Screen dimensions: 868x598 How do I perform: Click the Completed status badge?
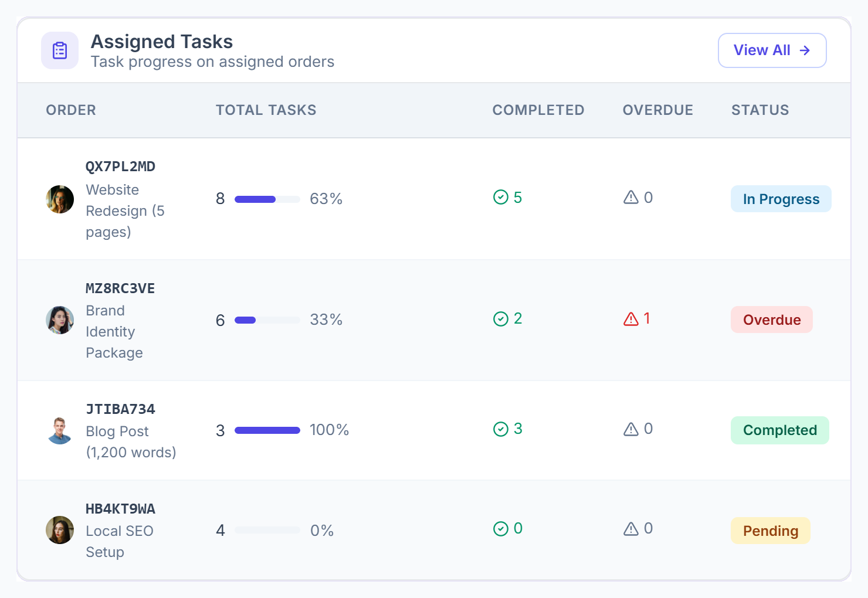(x=779, y=430)
